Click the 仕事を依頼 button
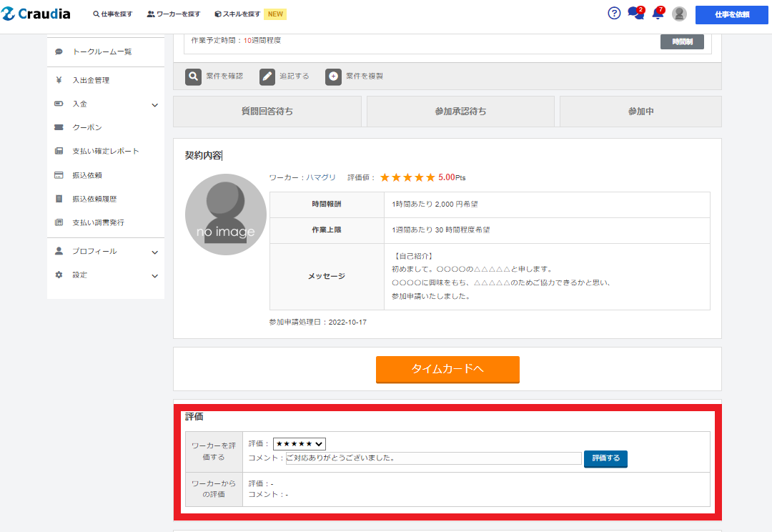Image resolution: width=772 pixels, height=532 pixels. coord(731,14)
